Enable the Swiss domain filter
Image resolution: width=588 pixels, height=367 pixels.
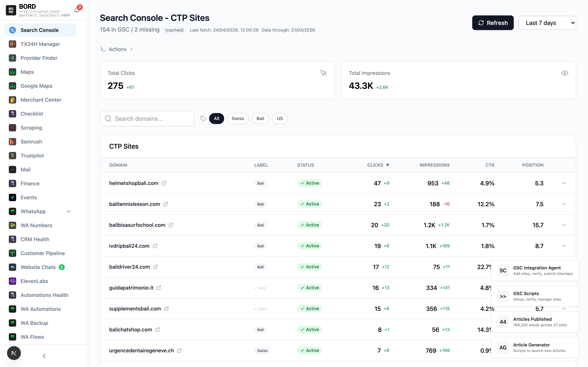click(x=238, y=119)
